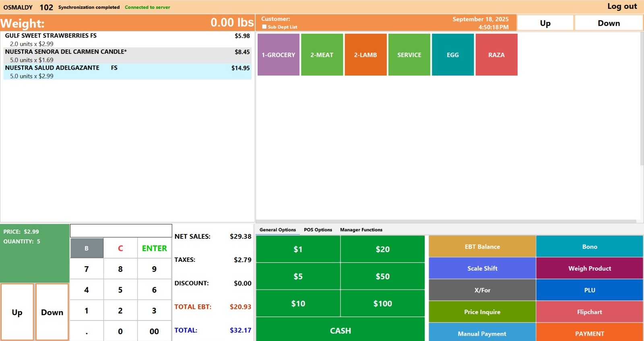Tender the $100 quick cash amount
644x341 pixels.
383,304
